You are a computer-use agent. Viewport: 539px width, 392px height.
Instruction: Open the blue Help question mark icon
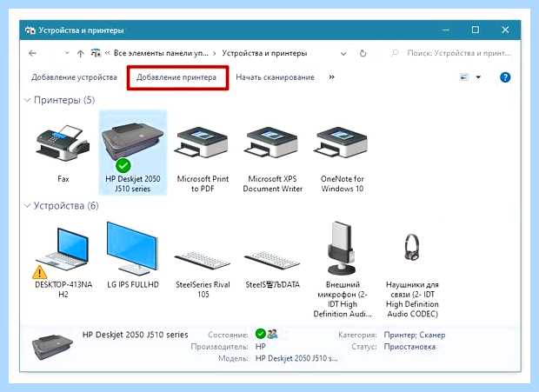505,77
